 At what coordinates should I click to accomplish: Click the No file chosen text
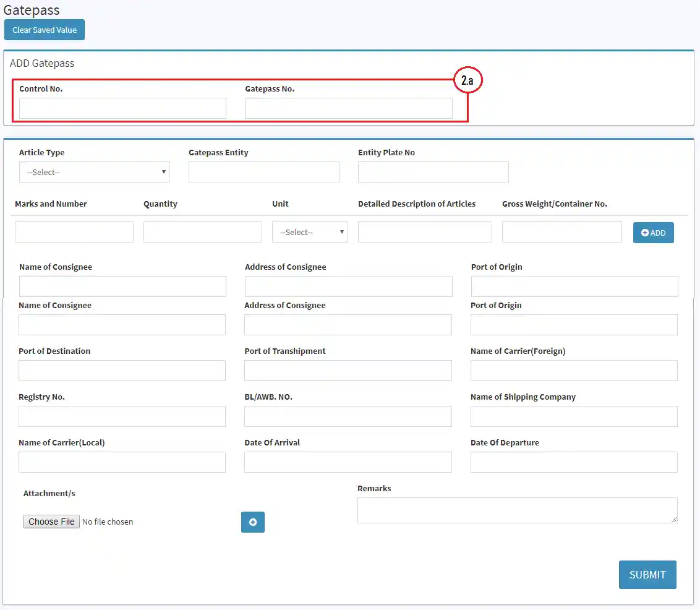coord(108,522)
